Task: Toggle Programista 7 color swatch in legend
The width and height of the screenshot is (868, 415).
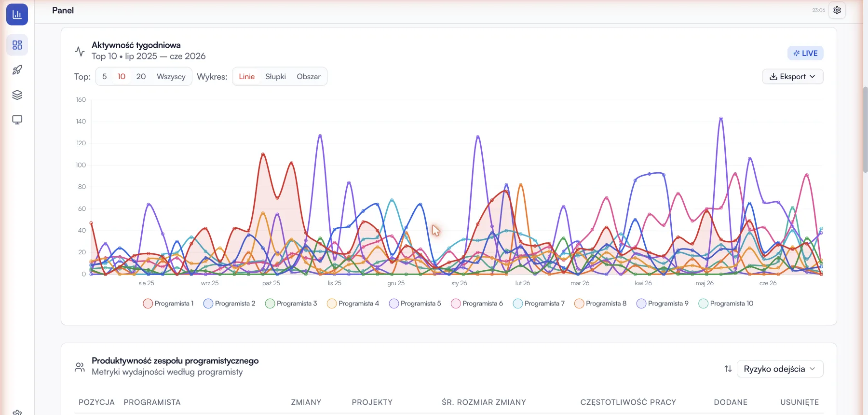Action: point(518,304)
